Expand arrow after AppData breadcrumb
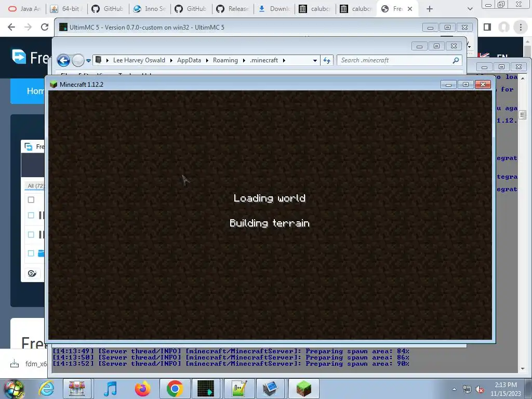This screenshot has width=532, height=399. (x=207, y=60)
